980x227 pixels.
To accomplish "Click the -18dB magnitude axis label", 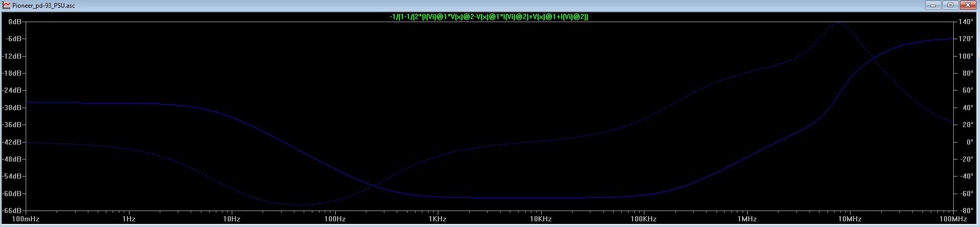I will 13,74.
